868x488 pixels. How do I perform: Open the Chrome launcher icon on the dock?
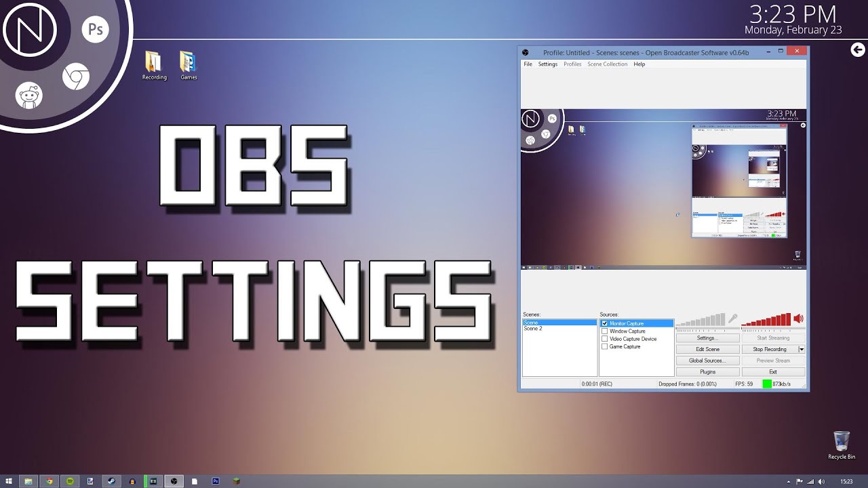tap(76, 77)
